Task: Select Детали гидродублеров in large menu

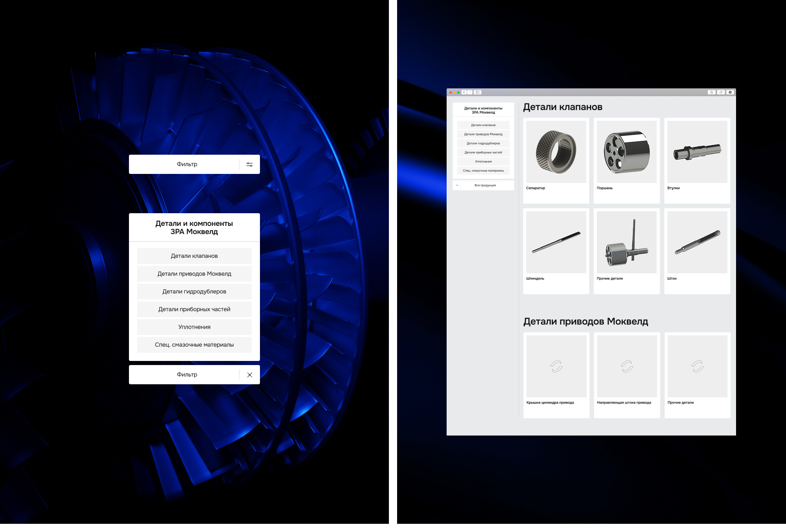Action: pos(194,292)
